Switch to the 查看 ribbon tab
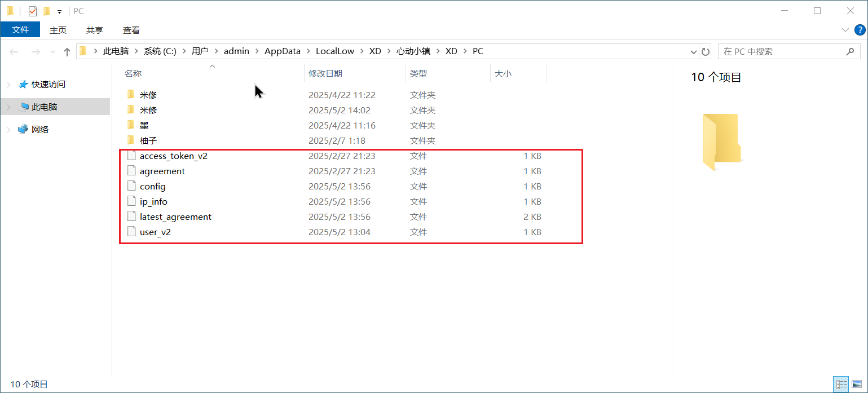 [131, 30]
